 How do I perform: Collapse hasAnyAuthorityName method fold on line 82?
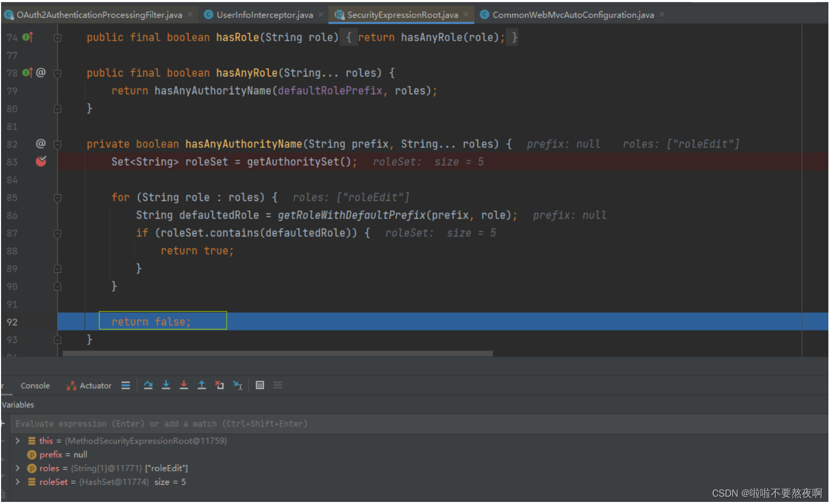coord(58,144)
